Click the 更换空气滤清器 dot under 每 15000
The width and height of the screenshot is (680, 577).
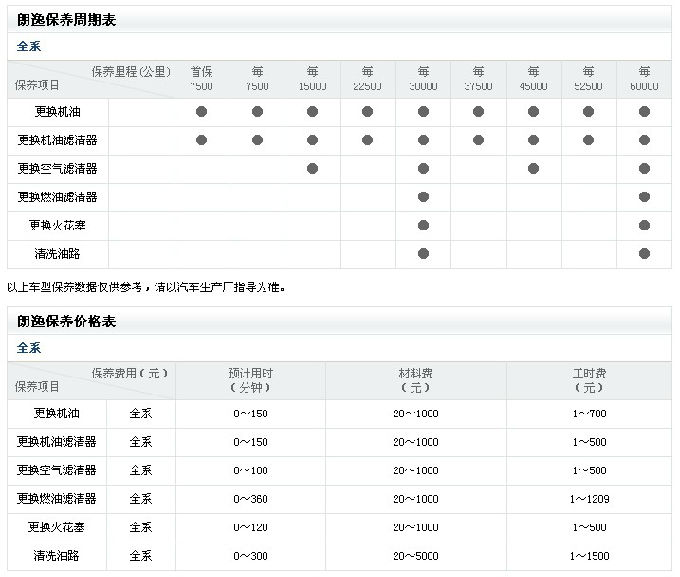(312, 168)
